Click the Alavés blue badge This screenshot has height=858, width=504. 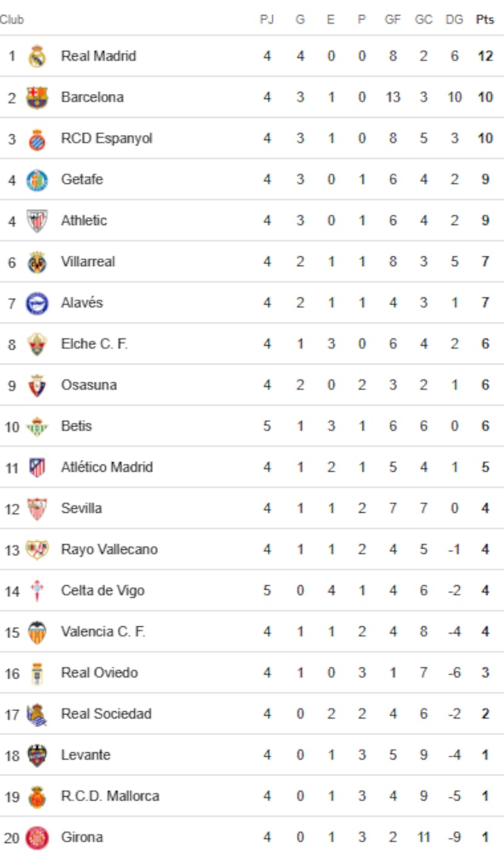click(37, 304)
